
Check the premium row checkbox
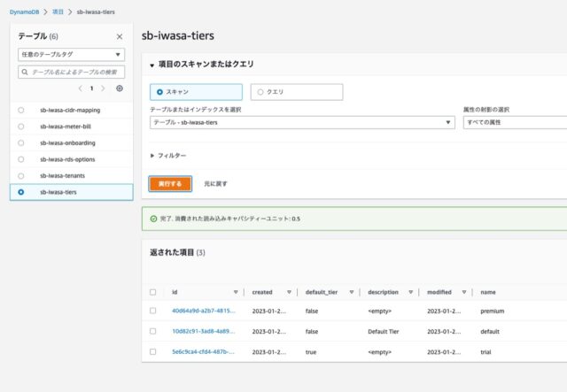point(153,311)
